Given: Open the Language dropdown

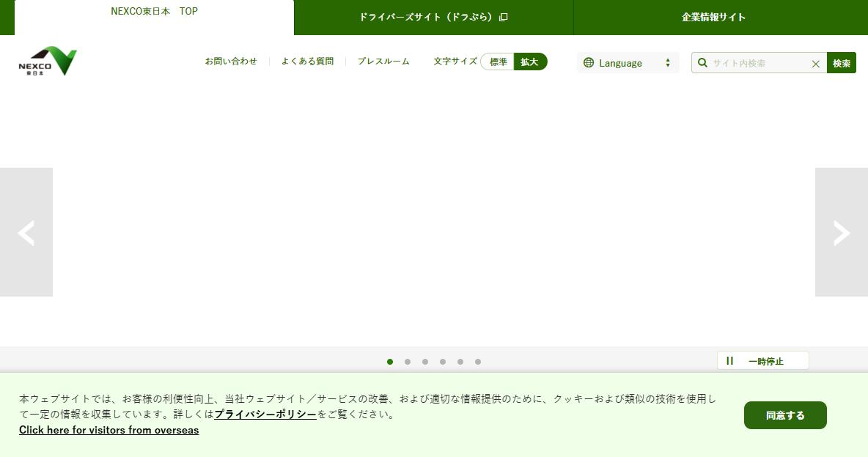Looking at the screenshot, I should (x=628, y=62).
